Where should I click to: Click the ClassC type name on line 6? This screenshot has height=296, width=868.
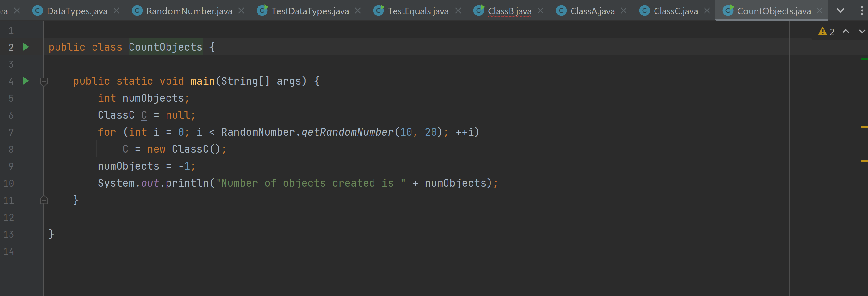(x=116, y=115)
